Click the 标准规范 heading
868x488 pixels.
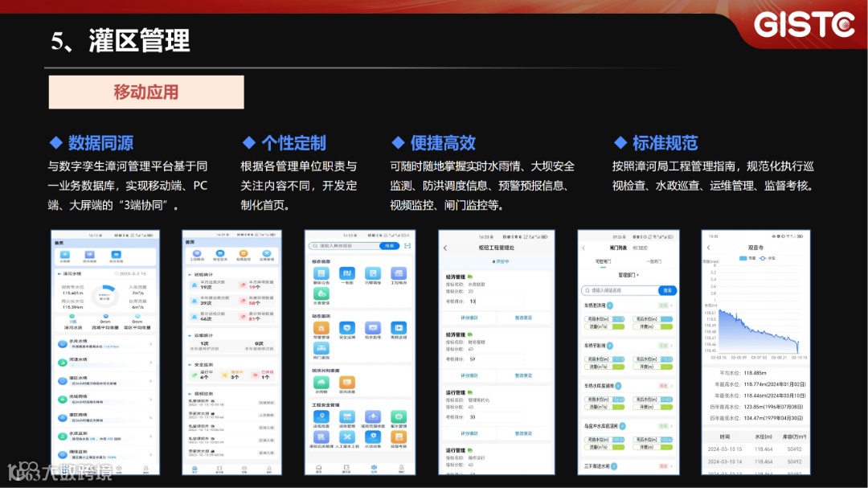pos(665,143)
